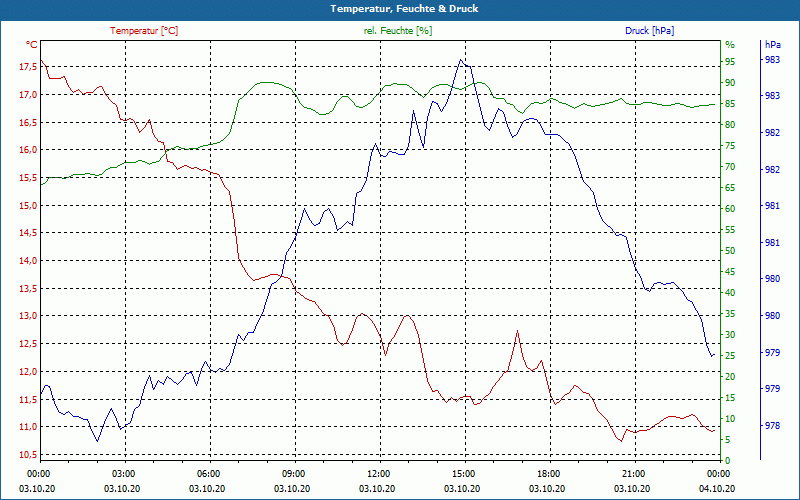Click the 45 humidity axis value
The width and height of the screenshot is (800, 500).
click(730, 272)
